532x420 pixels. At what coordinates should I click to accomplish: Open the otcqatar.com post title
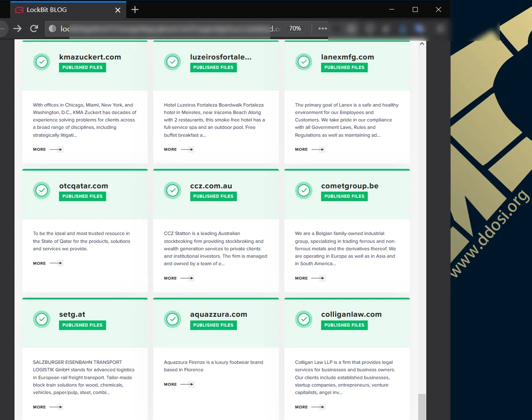tap(83, 186)
